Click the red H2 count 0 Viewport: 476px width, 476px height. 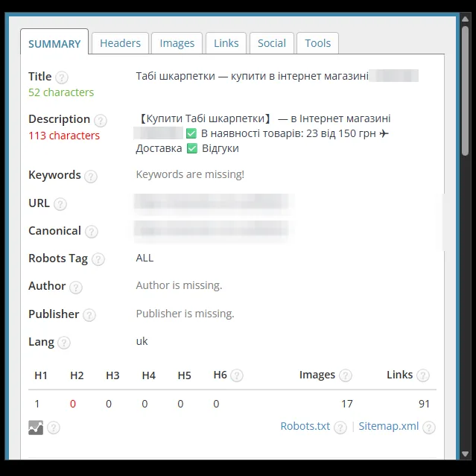[x=73, y=404]
